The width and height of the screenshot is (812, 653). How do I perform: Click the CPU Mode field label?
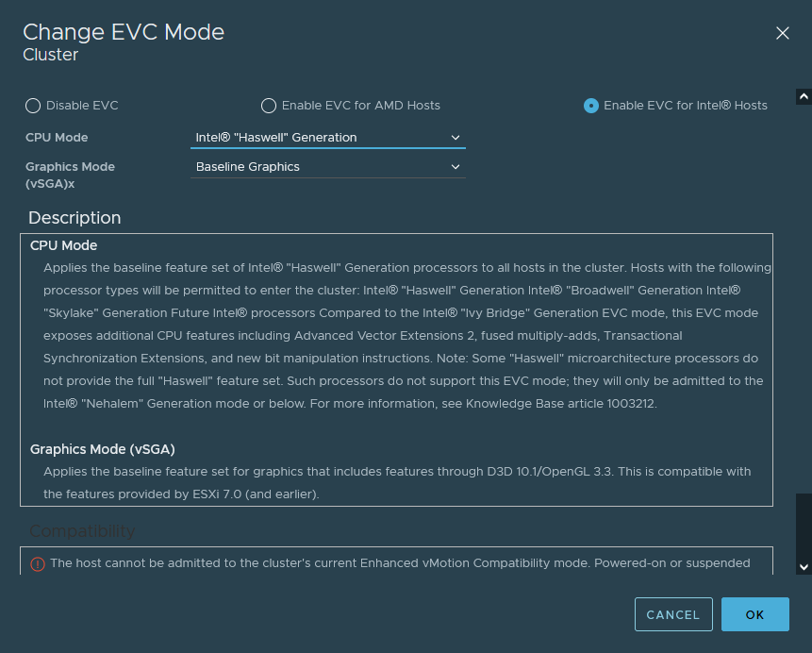point(57,138)
